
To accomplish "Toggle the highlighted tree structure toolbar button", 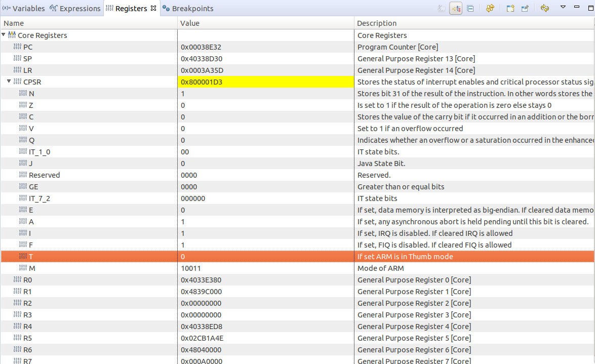I will (455, 9).
